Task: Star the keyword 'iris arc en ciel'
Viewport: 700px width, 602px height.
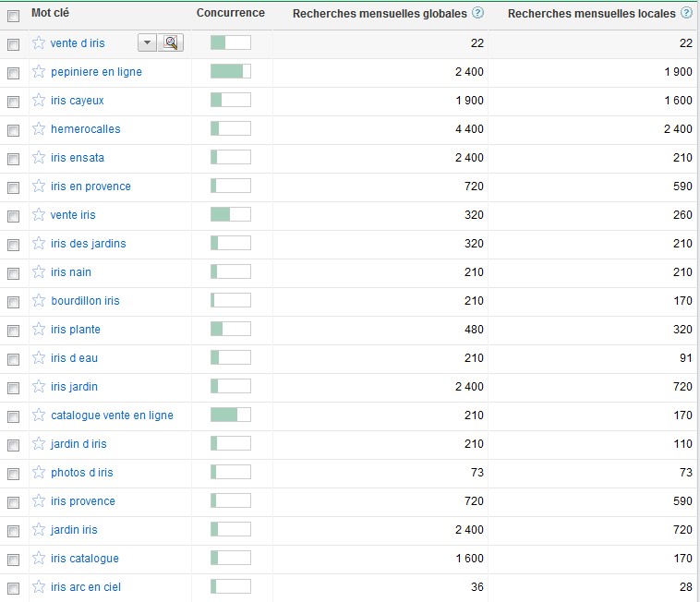Action: click(x=39, y=586)
